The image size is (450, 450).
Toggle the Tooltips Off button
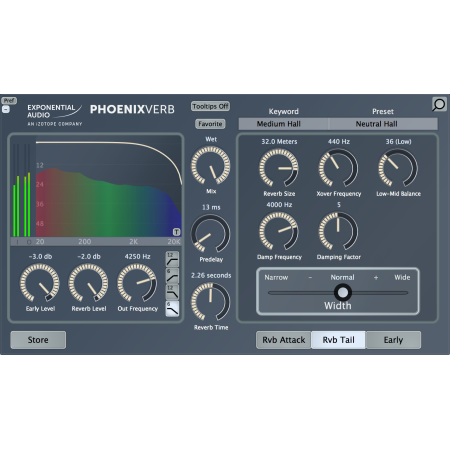[x=210, y=106]
